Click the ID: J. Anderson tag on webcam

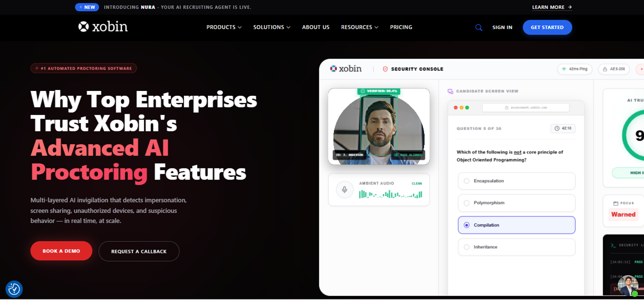(x=349, y=154)
